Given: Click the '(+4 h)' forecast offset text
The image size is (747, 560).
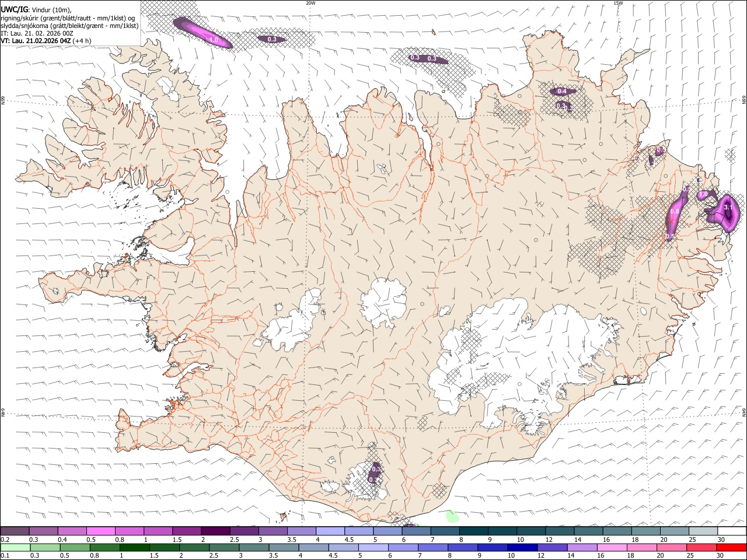Looking at the screenshot, I should click(82, 41).
